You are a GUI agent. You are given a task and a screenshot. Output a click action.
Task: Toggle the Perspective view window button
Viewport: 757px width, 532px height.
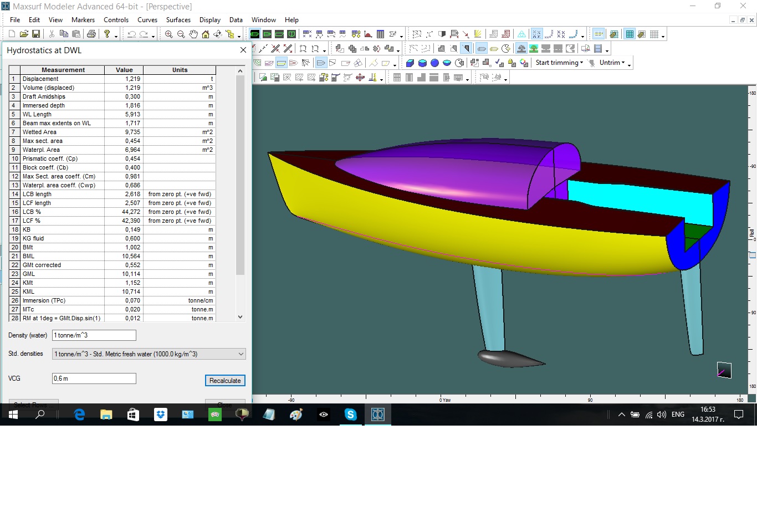(x=255, y=34)
